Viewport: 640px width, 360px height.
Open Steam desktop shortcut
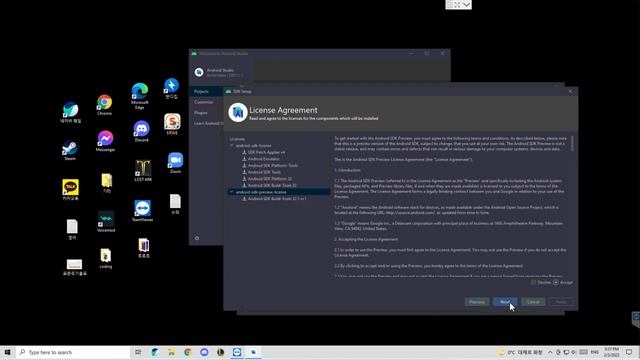click(x=70, y=150)
